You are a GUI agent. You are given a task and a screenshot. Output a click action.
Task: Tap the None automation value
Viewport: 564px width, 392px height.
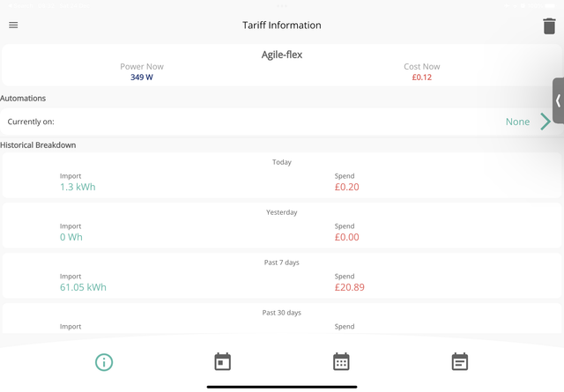pos(517,122)
